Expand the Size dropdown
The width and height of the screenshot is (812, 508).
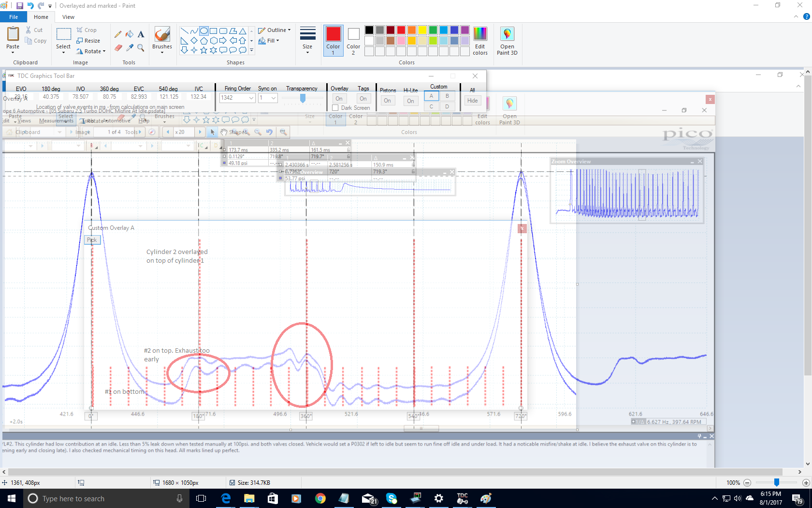pyautogui.click(x=307, y=52)
